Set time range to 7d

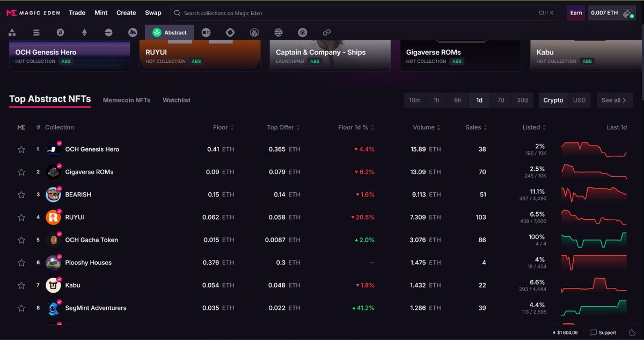coord(501,100)
